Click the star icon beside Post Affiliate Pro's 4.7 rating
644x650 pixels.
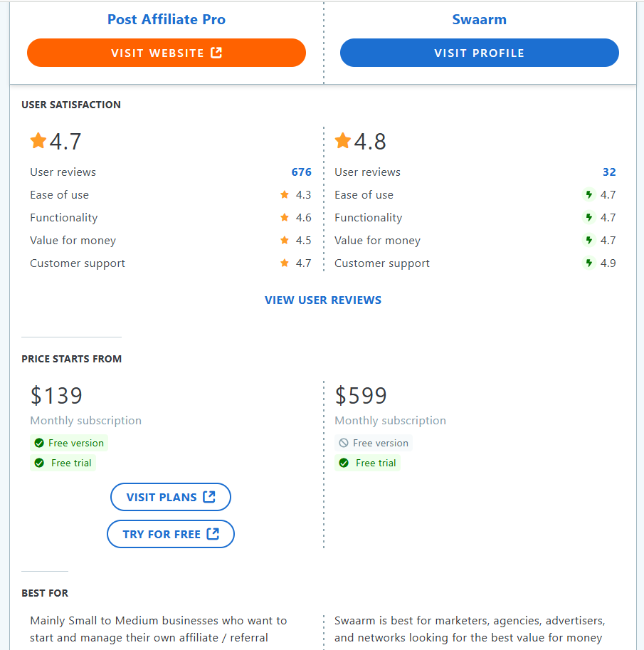[38, 140]
